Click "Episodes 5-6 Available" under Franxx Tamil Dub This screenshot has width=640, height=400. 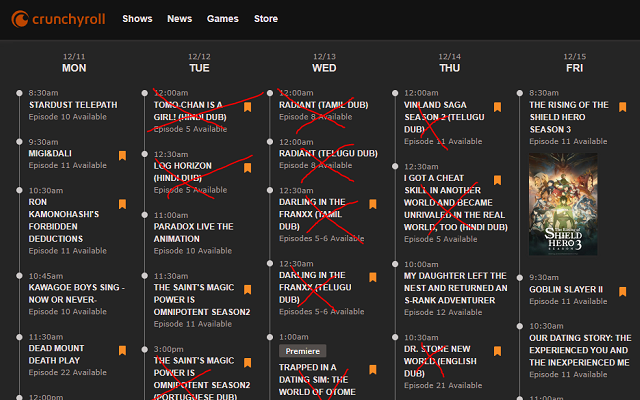(322, 238)
